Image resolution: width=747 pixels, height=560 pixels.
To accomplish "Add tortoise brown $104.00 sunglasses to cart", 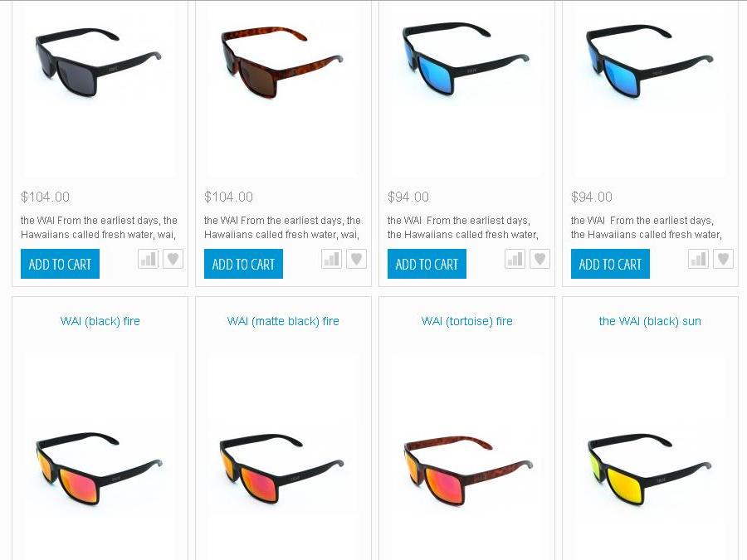I will pyautogui.click(x=243, y=264).
